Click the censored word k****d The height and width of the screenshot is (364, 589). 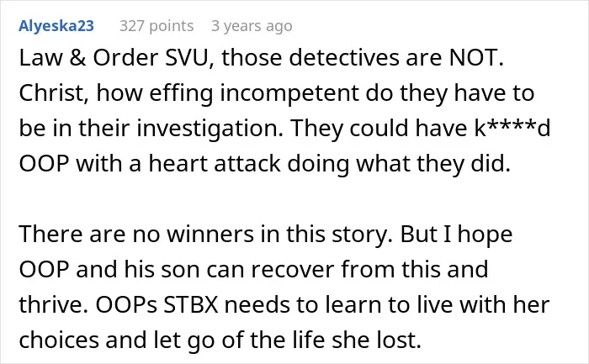coord(512,129)
